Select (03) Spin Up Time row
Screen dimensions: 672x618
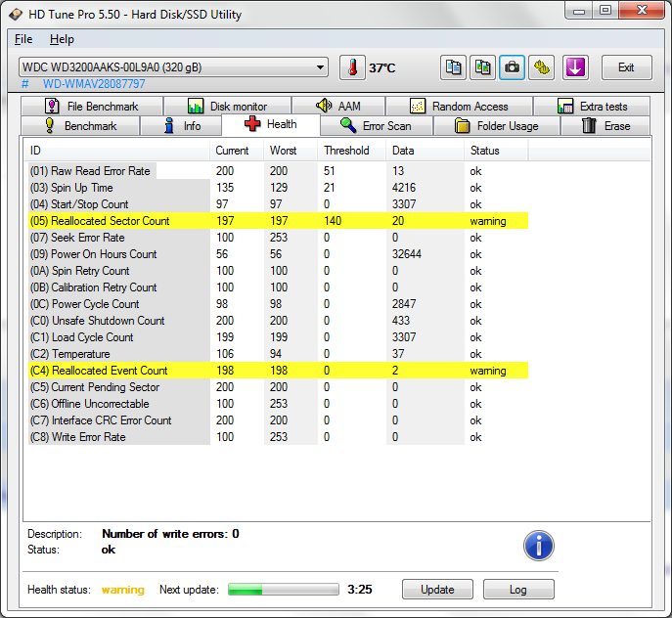pos(278,188)
